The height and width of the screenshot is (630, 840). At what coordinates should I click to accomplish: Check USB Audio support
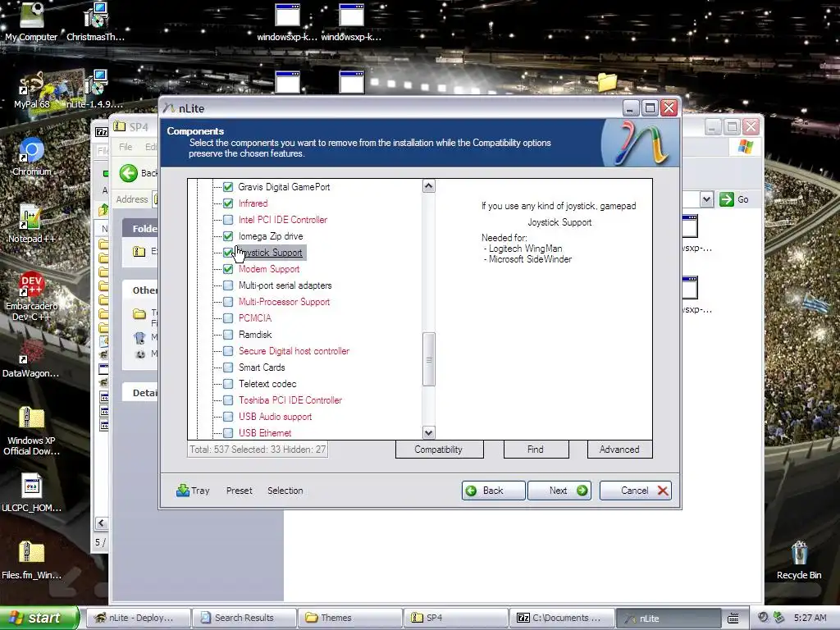click(x=228, y=417)
